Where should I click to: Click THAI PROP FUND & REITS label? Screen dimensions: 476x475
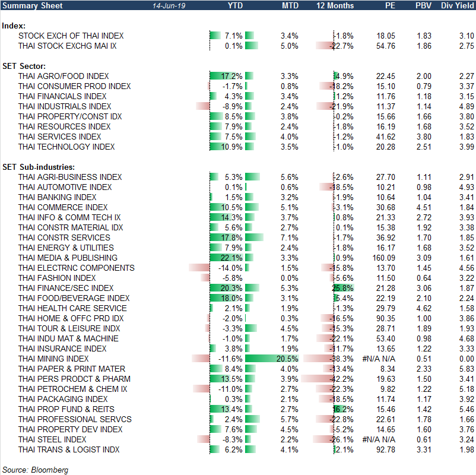tap(66, 409)
